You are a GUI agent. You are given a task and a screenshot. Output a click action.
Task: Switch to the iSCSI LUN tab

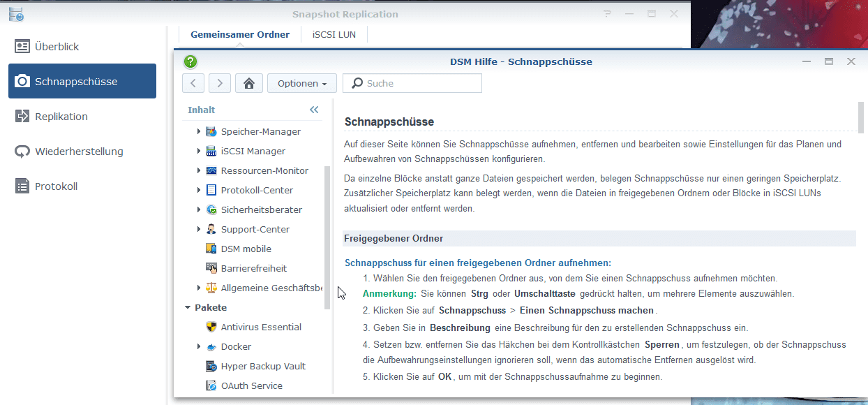(x=334, y=34)
